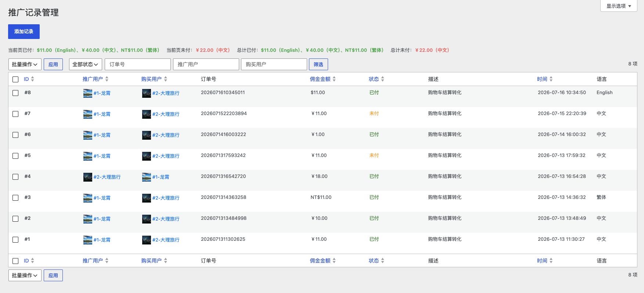Select the checkbox for record #3
This screenshot has height=293, width=644.
pos(15,198)
